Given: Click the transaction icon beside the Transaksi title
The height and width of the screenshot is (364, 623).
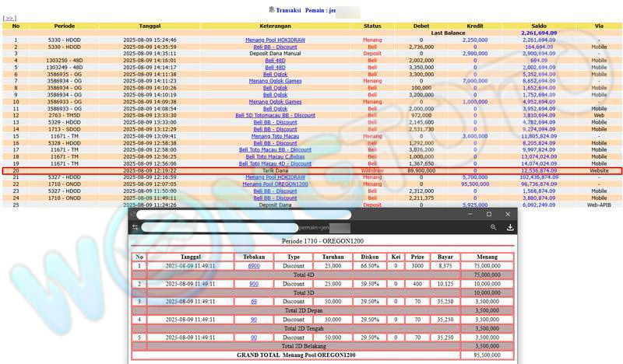Looking at the screenshot, I should coord(271,9).
